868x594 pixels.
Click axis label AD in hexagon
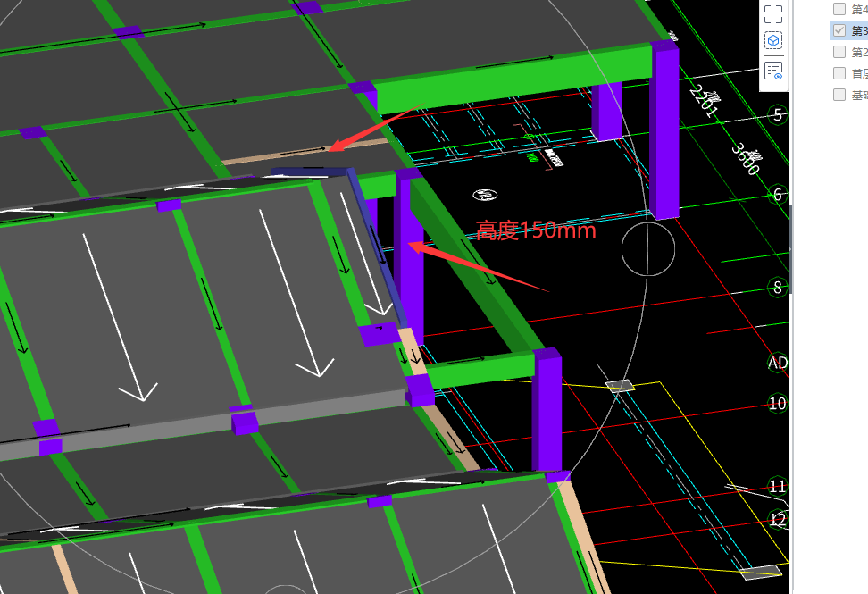[778, 363]
